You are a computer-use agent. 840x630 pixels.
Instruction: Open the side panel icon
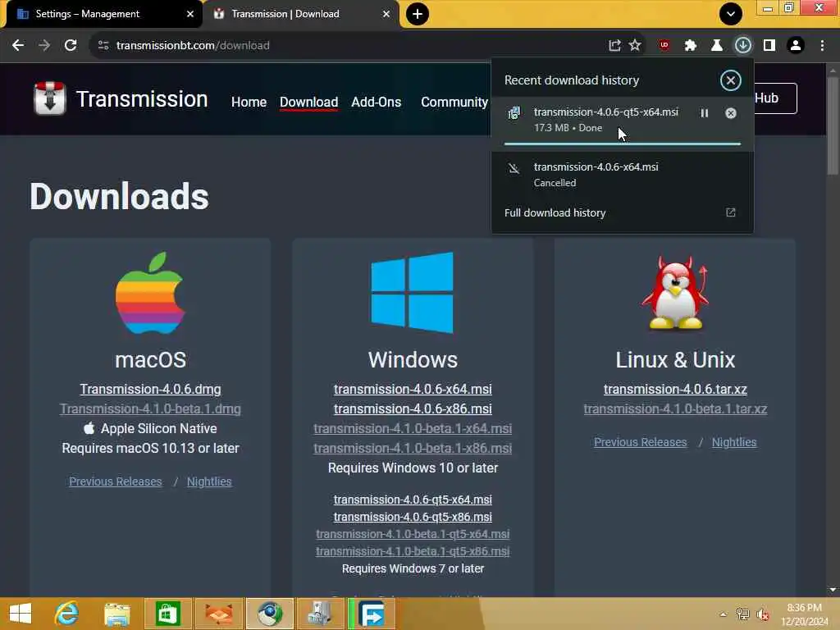(x=769, y=46)
